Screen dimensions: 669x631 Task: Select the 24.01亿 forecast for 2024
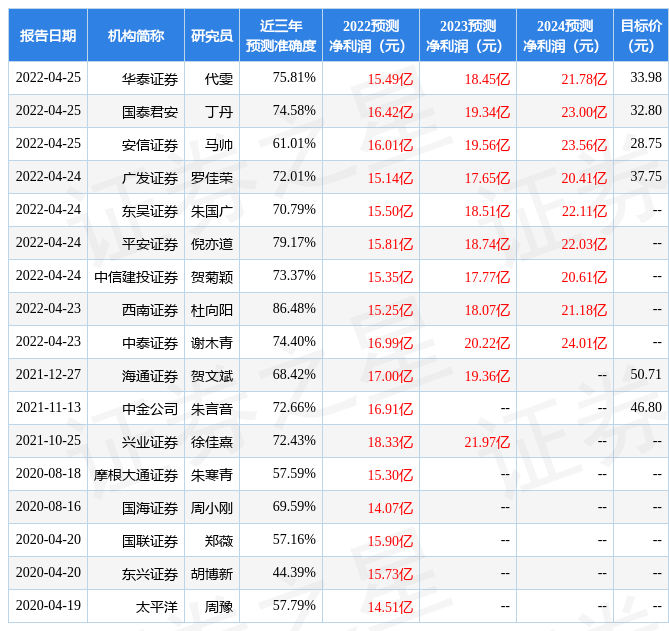pos(584,343)
